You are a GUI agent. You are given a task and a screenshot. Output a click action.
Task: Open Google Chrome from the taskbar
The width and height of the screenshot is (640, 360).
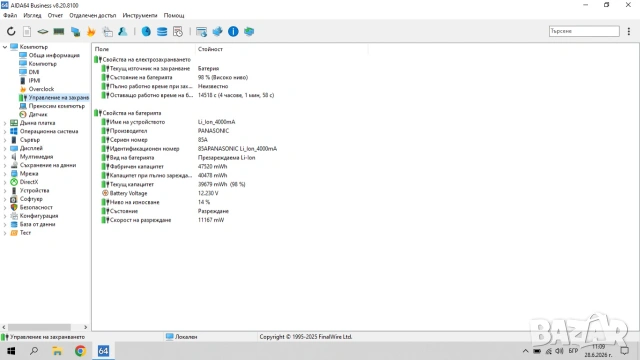80,351
